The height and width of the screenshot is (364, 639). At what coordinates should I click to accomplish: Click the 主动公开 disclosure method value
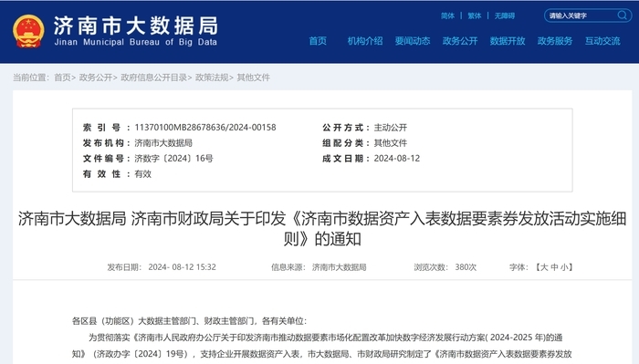[x=391, y=128]
